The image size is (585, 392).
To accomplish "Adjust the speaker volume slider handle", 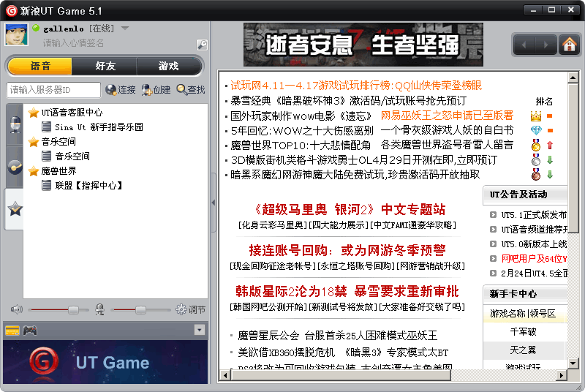I will click(73, 310).
